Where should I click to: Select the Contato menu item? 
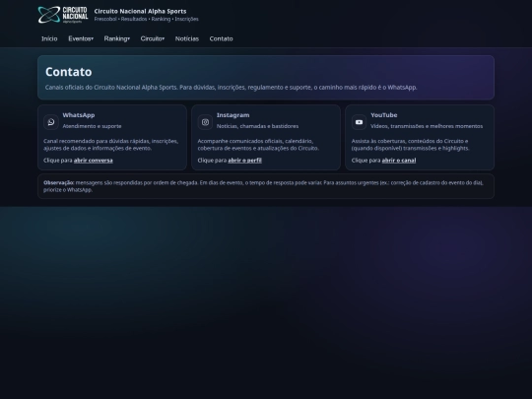pos(222,38)
